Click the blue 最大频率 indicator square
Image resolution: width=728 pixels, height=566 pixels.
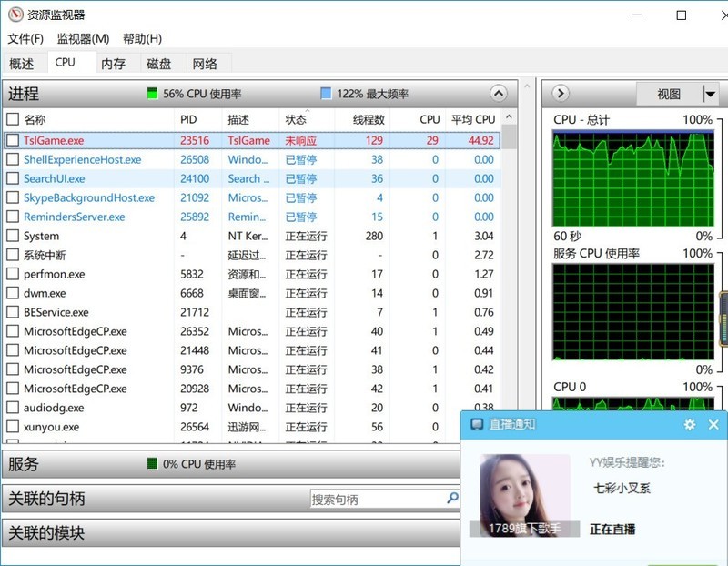point(326,94)
